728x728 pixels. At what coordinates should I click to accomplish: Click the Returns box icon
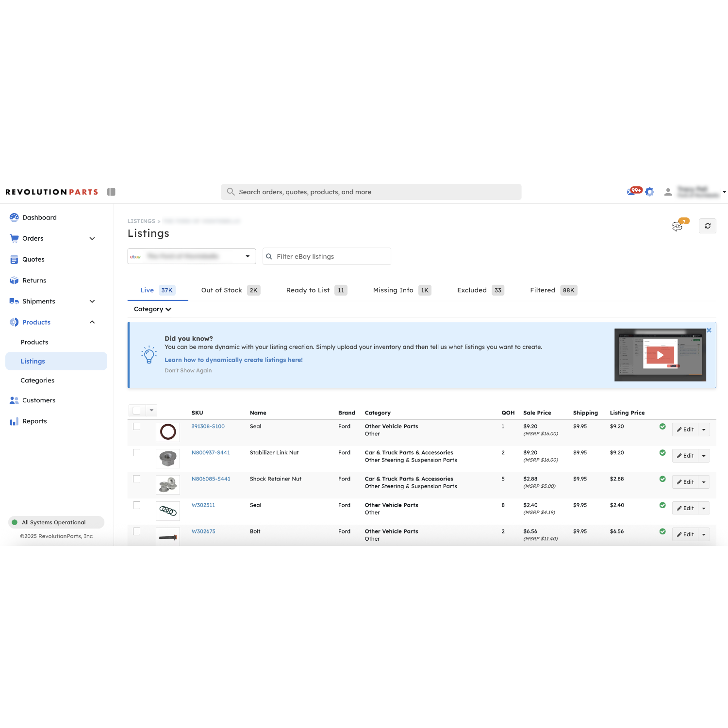click(x=14, y=281)
